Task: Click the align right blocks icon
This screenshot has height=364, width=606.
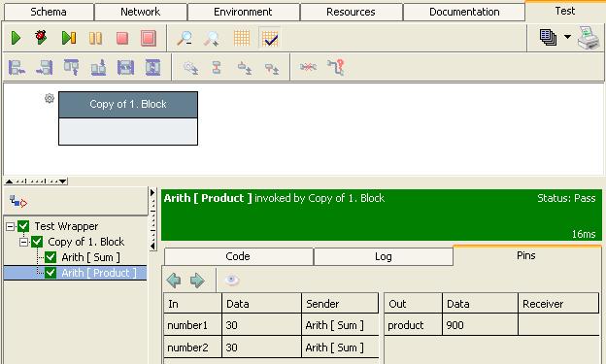Action: click(x=45, y=68)
